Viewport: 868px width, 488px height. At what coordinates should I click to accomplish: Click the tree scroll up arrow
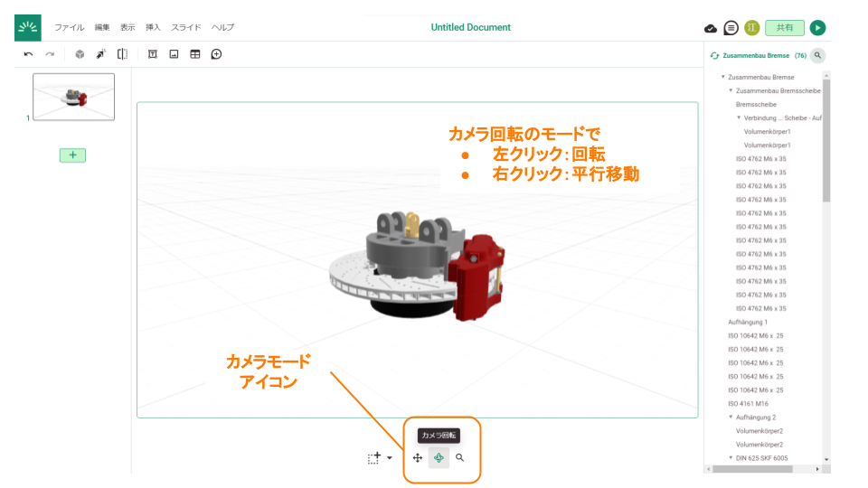coord(826,75)
